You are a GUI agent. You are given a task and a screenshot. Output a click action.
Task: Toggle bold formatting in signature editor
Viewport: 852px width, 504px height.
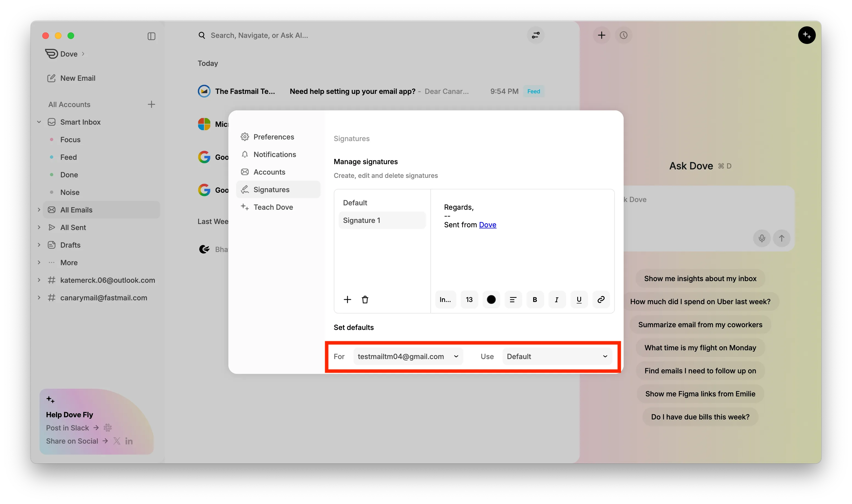coord(534,299)
